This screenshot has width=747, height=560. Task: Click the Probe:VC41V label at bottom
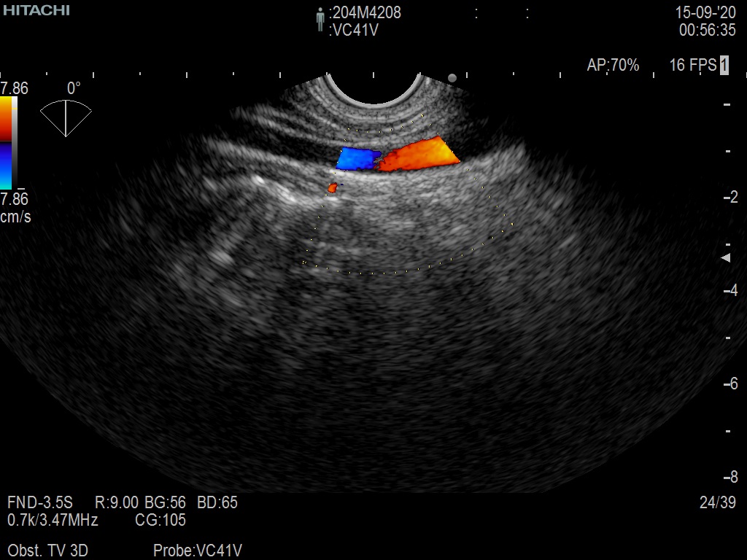pos(197,551)
